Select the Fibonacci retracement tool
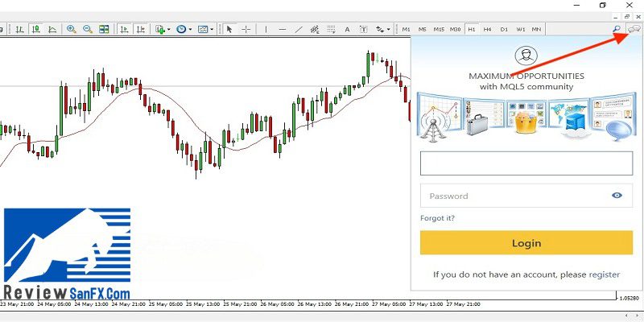644x322 pixels. [331, 29]
